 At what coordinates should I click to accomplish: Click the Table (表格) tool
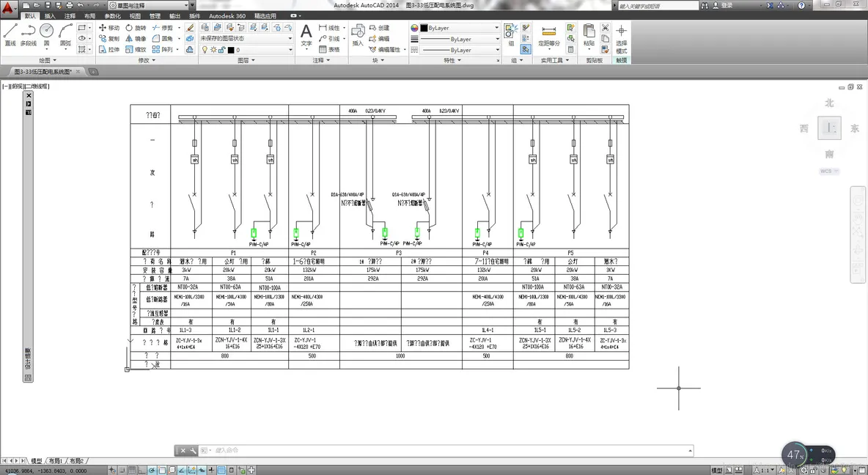click(x=329, y=49)
